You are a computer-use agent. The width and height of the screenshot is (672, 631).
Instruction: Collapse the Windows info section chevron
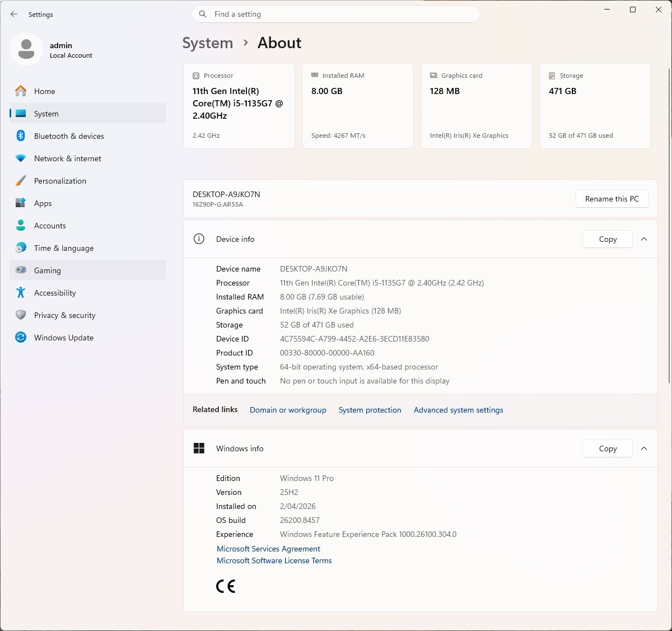[x=644, y=448]
